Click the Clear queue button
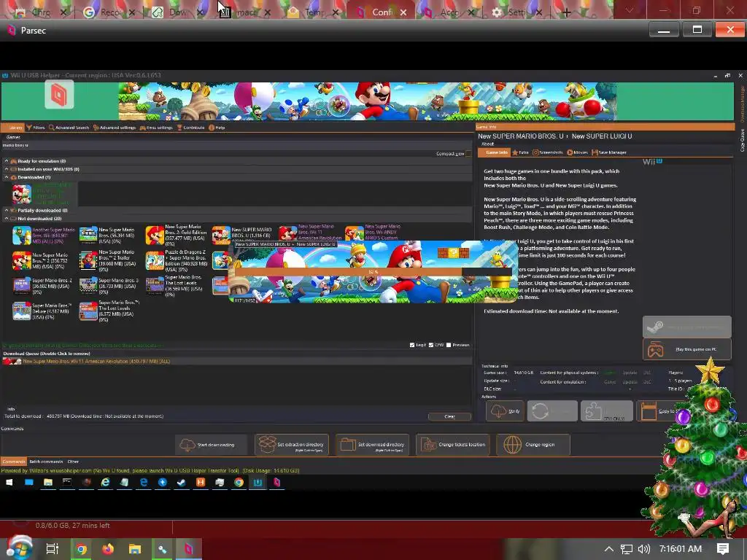Image resolution: width=747 pixels, height=560 pixels. [x=449, y=416]
